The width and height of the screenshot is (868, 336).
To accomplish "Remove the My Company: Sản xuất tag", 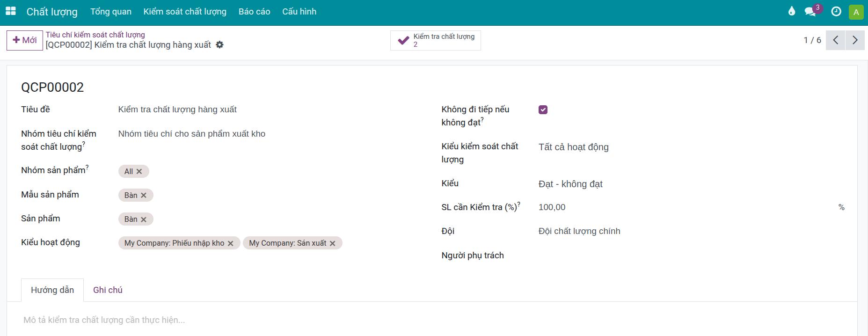I will [332, 243].
